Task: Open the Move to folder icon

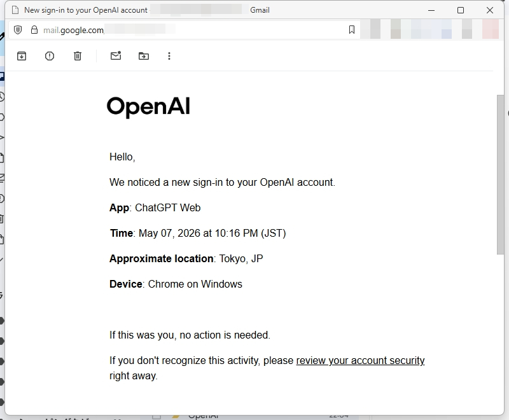Action: tap(144, 56)
